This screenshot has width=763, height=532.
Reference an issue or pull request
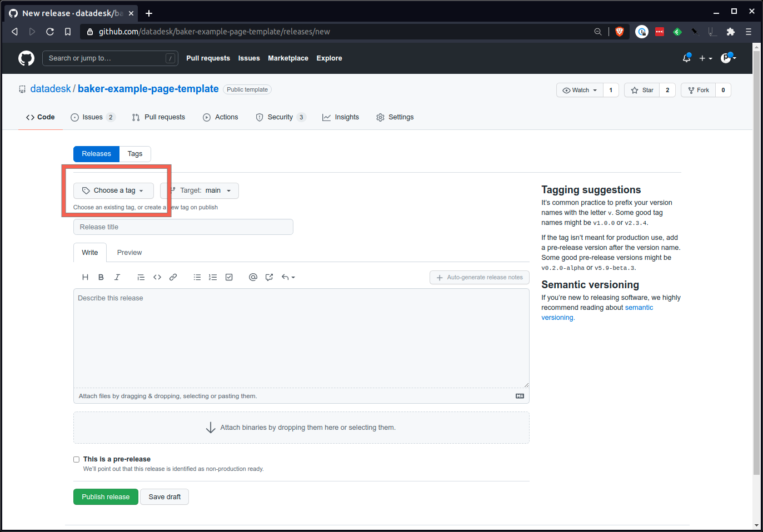269,277
